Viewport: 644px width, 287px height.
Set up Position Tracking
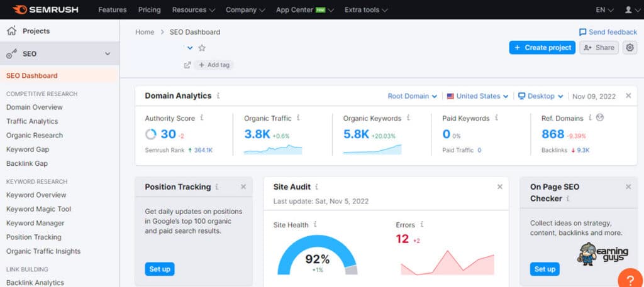[x=160, y=269]
